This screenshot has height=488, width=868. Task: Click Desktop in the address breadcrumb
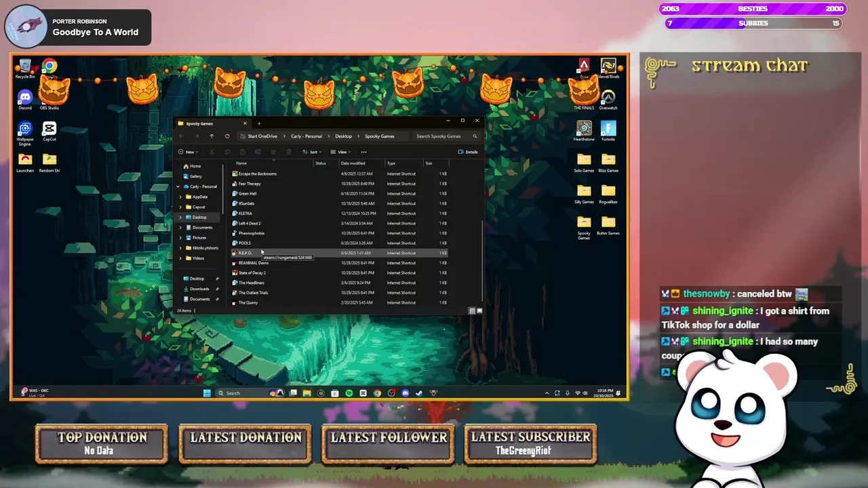coord(343,136)
